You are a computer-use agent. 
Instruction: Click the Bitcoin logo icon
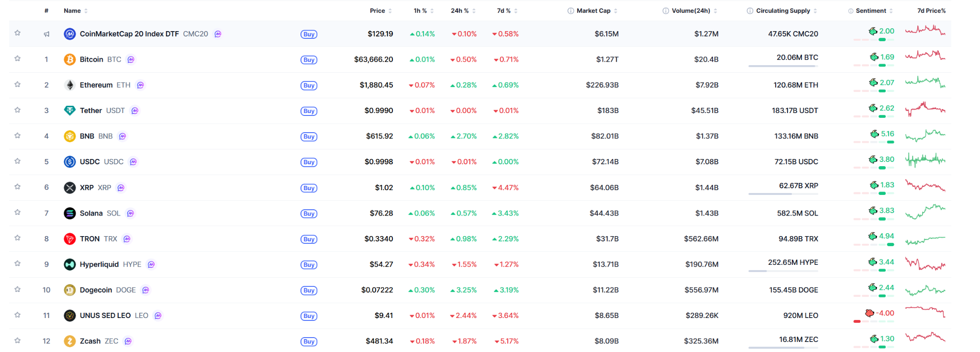pos(70,59)
